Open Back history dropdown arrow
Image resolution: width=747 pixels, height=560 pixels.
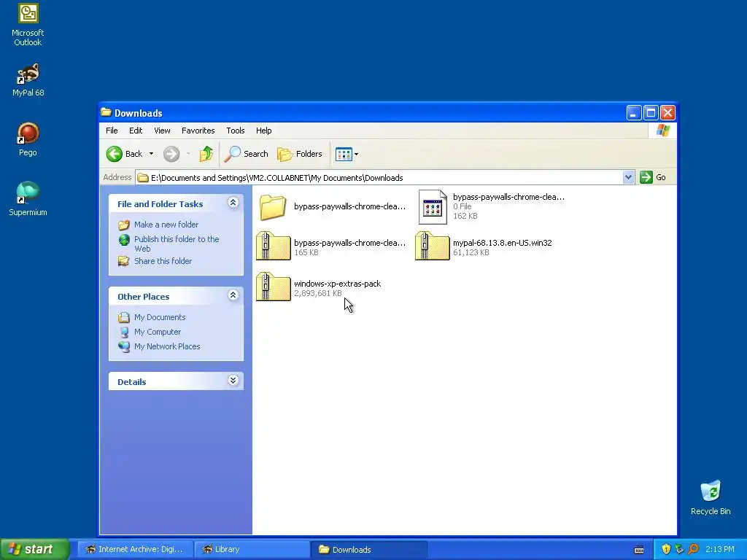[x=151, y=154]
